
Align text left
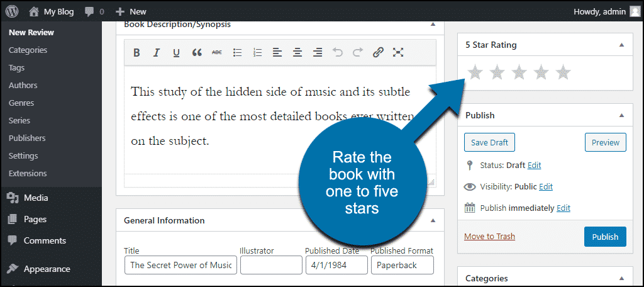pos(277,52)
